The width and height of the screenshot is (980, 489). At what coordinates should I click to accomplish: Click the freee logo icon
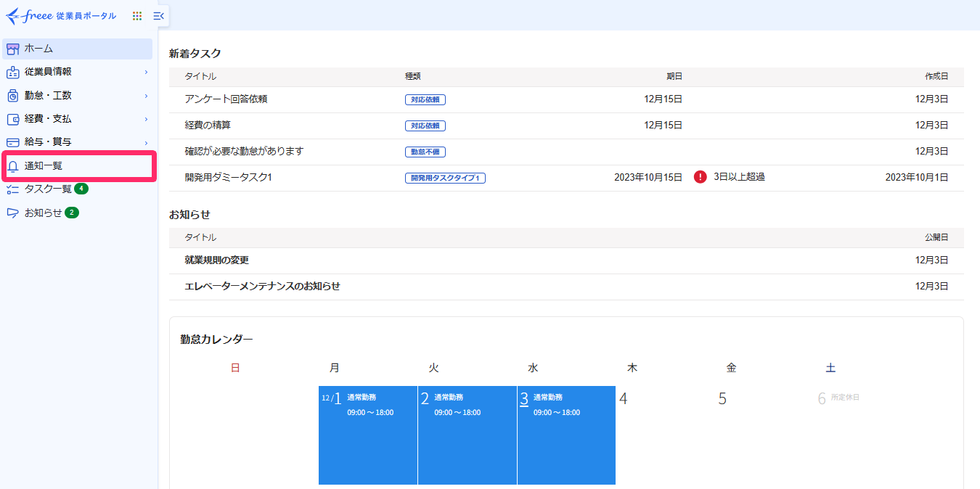point(15,15)
